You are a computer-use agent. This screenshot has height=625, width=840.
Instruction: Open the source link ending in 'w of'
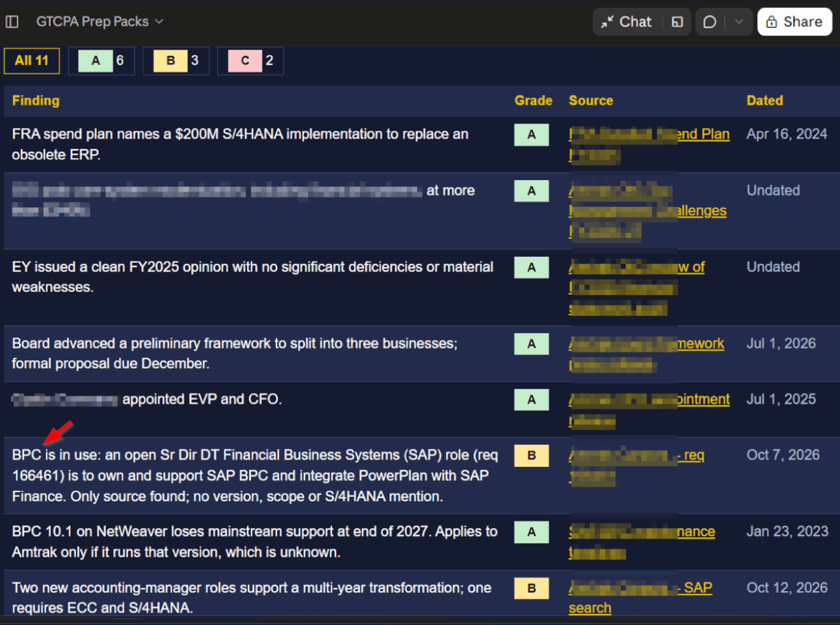(637, 287)
